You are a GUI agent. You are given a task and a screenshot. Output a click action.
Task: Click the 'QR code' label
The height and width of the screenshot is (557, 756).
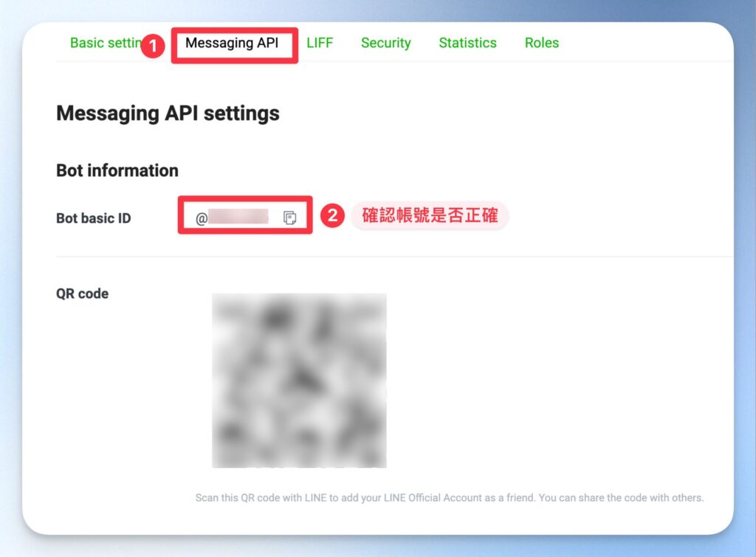pyautogui.click(x=82, y=294)
